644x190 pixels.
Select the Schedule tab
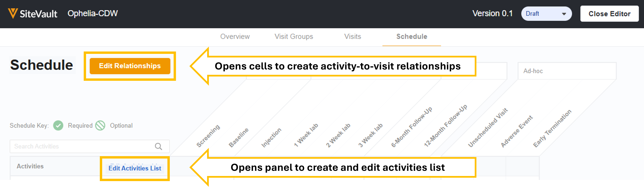411,37
